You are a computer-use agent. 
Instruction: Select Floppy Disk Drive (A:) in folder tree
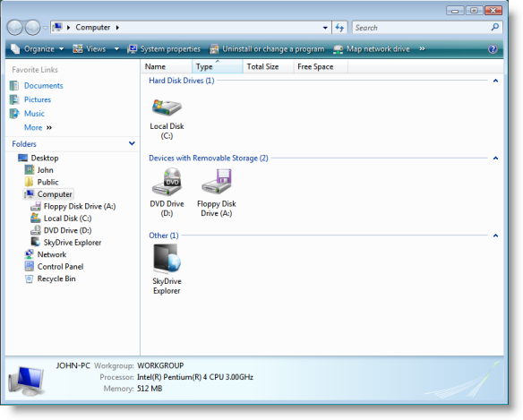(x=80, y=207)
